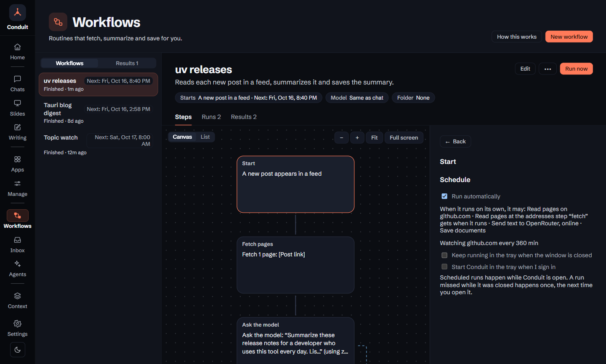The height and width of the screenshot is (364, 606).
Task: Fit the canvas to view
Action: pyautogui.click(x=375, y=137)
